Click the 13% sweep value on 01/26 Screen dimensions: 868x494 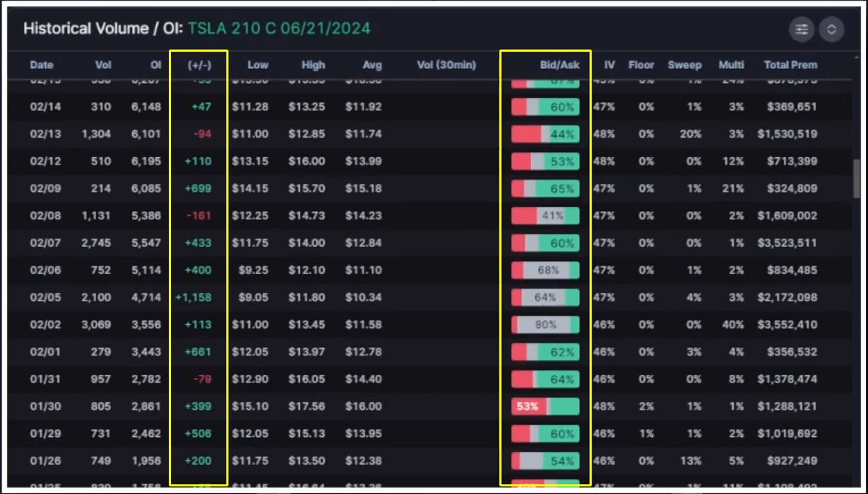692,461
